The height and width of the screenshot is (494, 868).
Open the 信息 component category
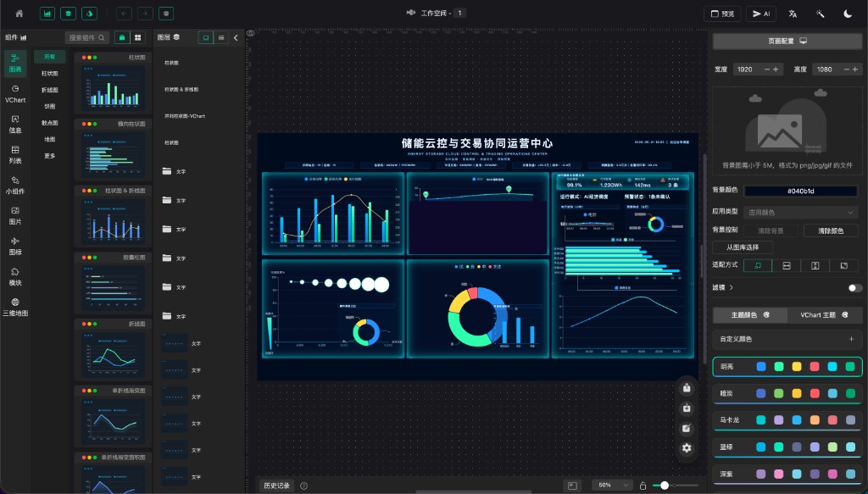pyautogui.click(x=15, y=125)
